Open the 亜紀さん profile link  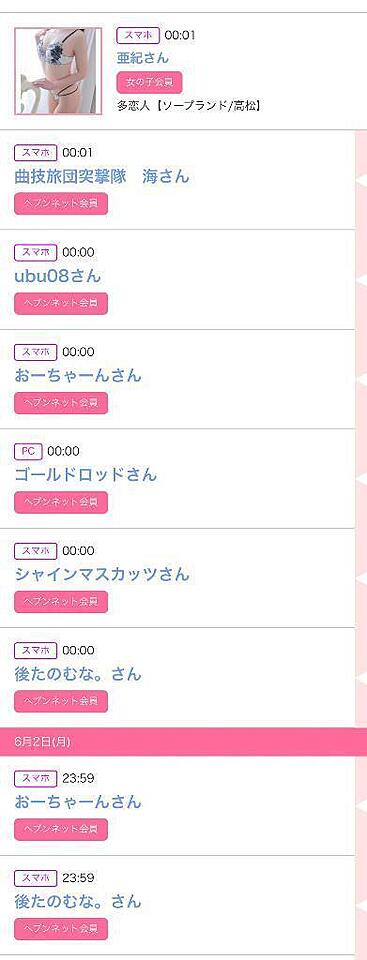coord(142,59)
